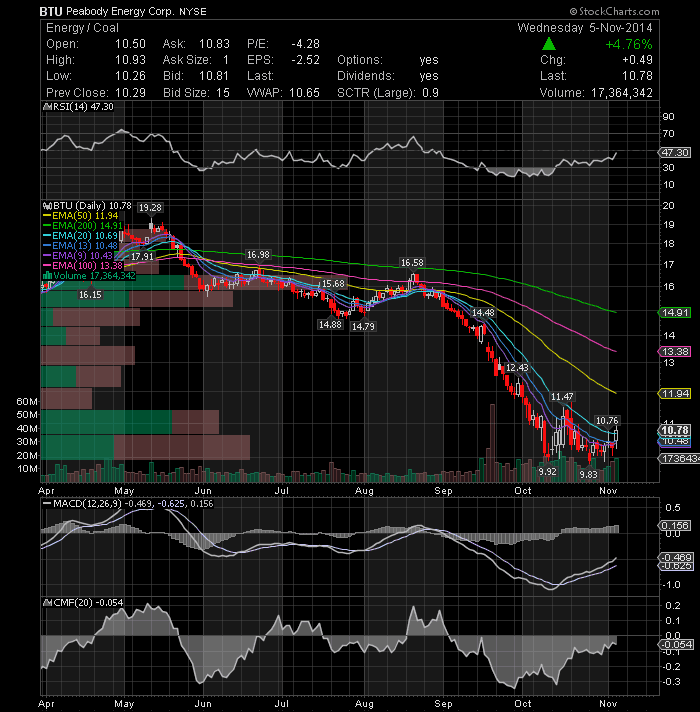Click the EMA(20) 10.69 legend entry
This screenshot has height=712, width=700.
point(80,236)
